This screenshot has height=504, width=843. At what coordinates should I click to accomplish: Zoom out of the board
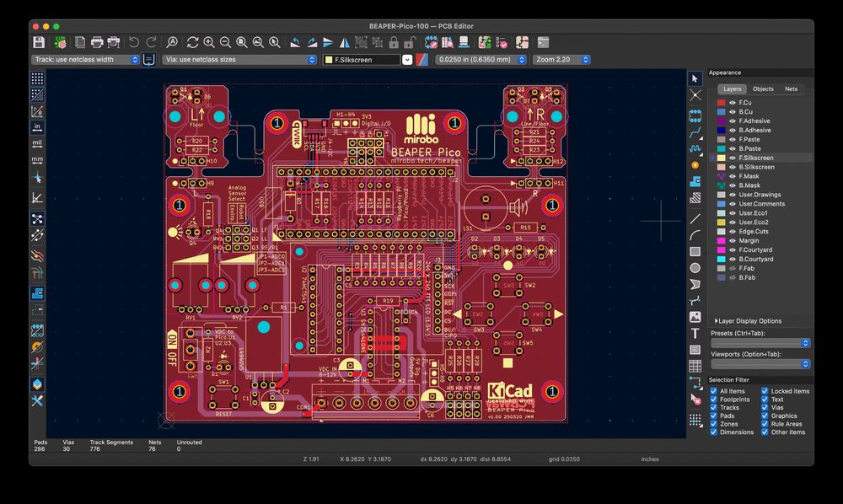(x=225, y=42)
